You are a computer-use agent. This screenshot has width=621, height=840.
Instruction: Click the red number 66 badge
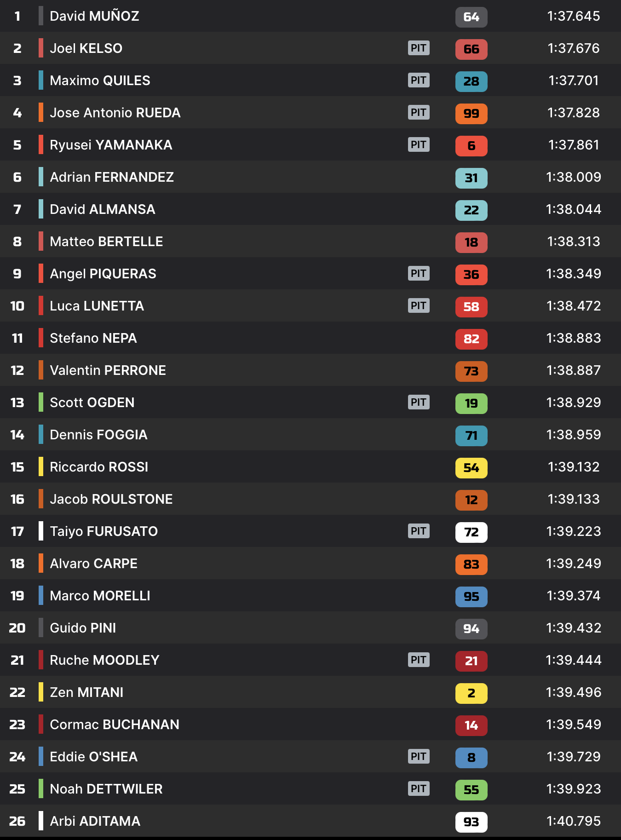click(471, 49)
